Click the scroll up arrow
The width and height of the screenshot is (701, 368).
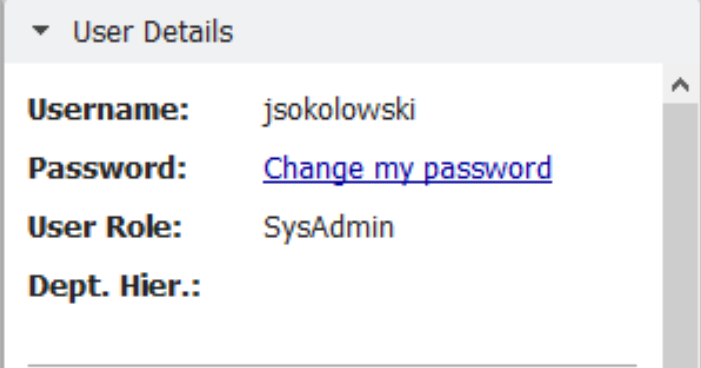tap(680, 84)
